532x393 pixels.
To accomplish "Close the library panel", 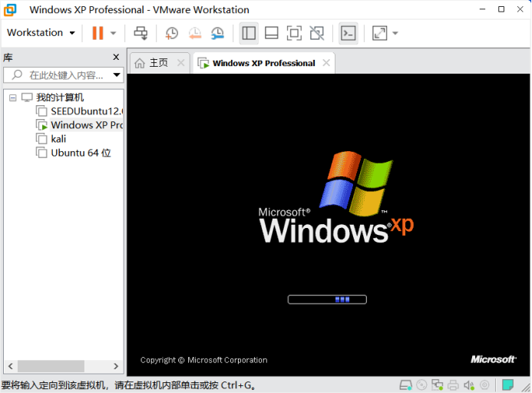I will coord(116,57).
